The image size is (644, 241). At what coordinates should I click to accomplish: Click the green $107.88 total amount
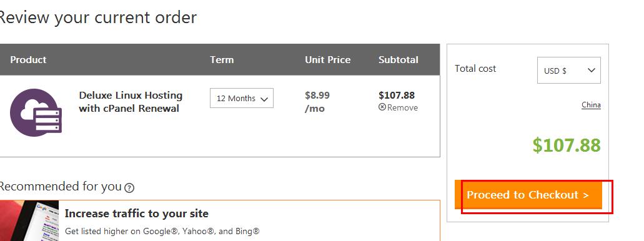[567, 145]
